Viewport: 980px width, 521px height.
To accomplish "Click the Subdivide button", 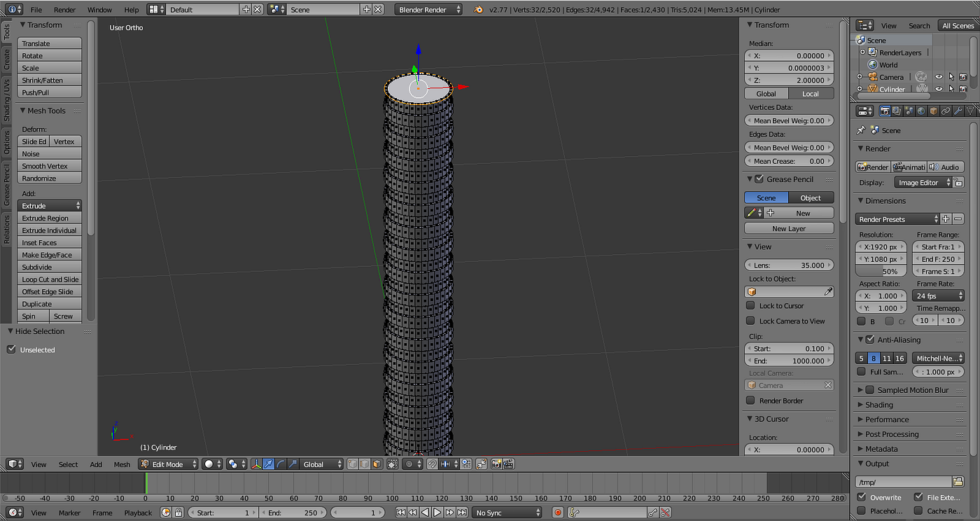I will pos(50,267).
